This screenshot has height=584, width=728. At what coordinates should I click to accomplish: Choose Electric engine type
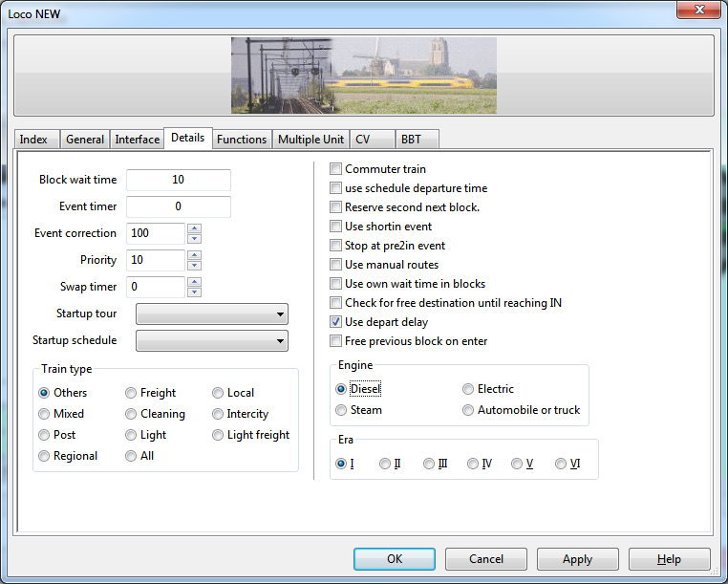coord(468,389)
